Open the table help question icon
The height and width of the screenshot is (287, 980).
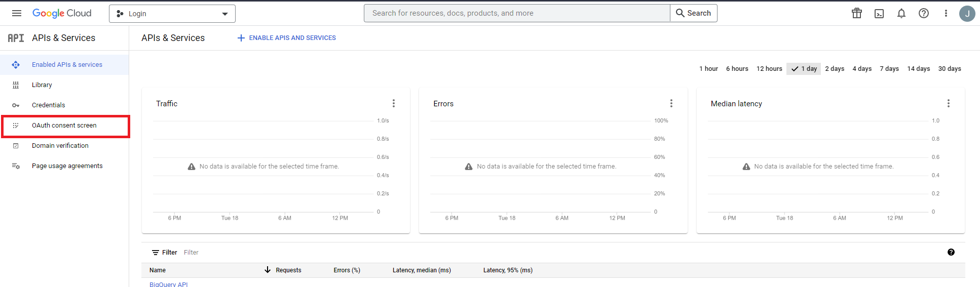(x=951, y=252)
